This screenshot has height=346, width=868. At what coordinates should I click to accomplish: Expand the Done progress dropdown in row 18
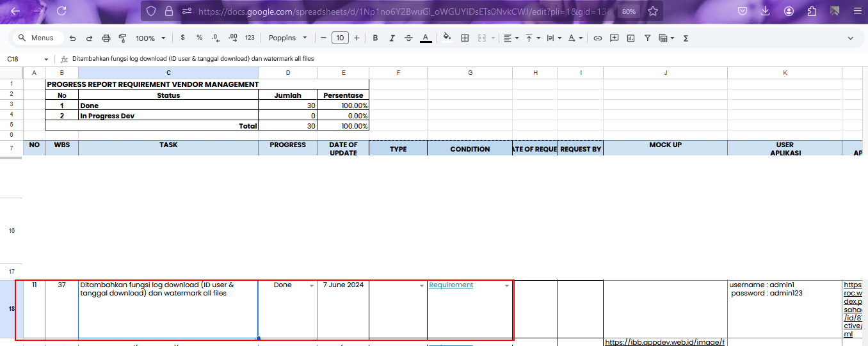click(311, 286)
